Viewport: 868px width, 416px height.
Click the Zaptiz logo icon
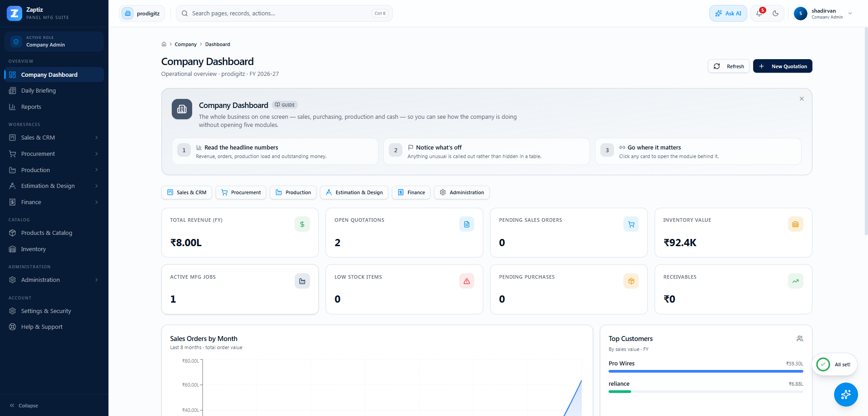pos(14,14)
